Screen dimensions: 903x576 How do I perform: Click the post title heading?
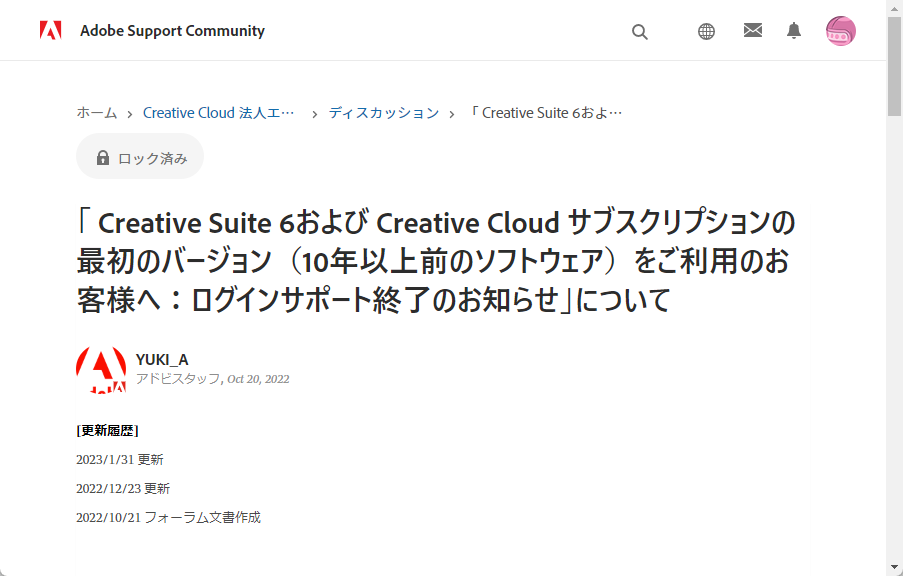click(436, 261)
